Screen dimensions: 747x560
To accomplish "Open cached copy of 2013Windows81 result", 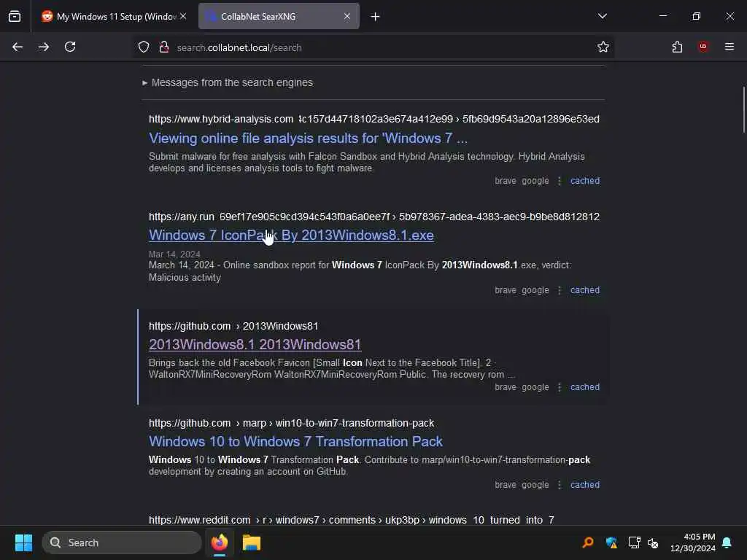I will (585, 387).
